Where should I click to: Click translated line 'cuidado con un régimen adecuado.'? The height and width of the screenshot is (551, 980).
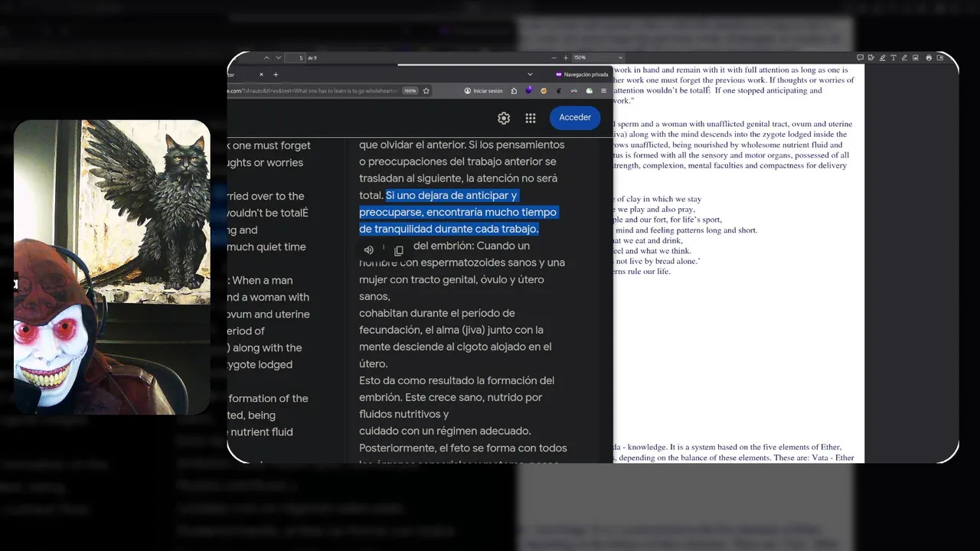point(445,431)
